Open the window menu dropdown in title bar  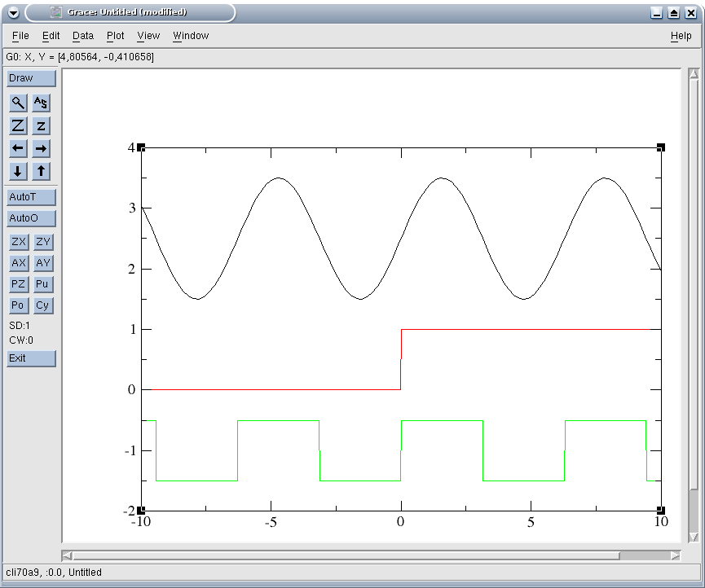[x=13, y=12]
